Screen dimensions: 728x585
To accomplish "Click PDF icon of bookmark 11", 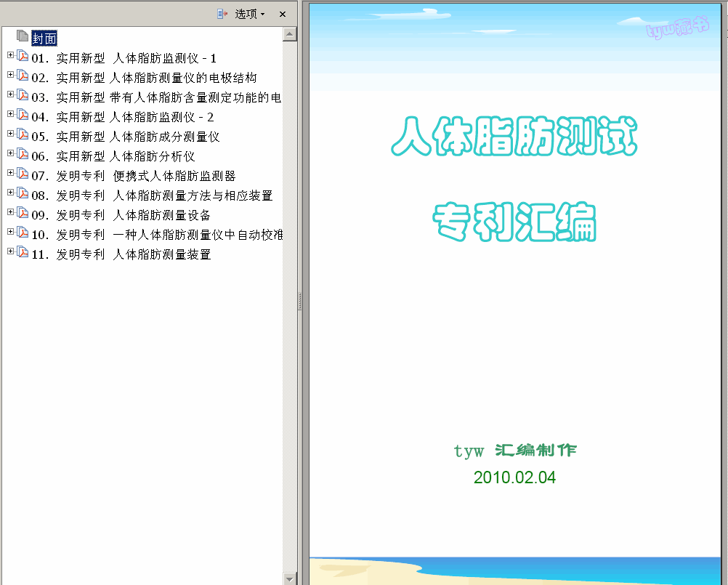I will [x=23, y=253].
